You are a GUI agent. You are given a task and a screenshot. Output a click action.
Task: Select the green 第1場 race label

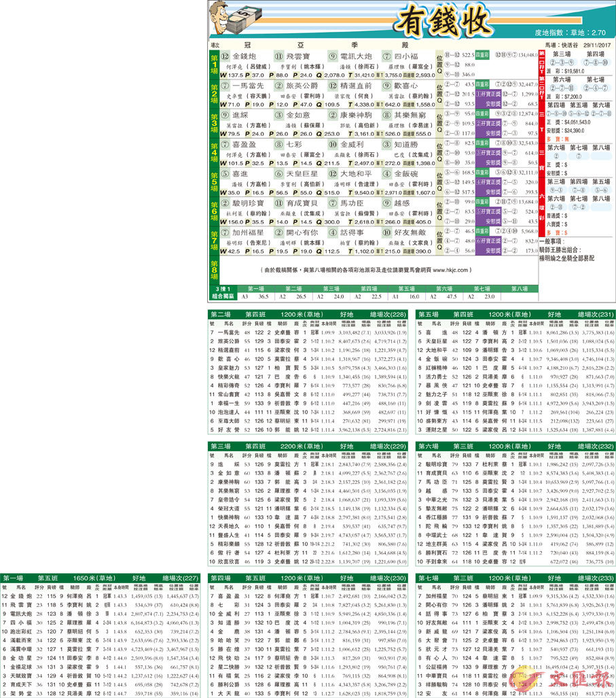coord(214,65)
